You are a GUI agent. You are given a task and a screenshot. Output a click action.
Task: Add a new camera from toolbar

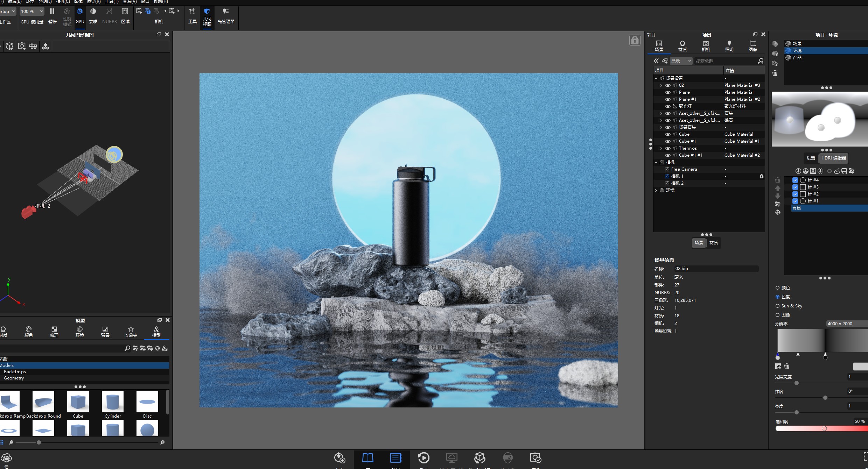(139, 11)
